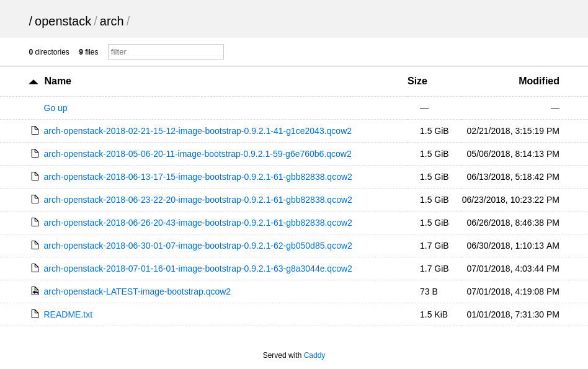The width and height of the screenshot is (588, 369).
Task: Navigate to openstack breadcrumb
Action: (x=63, y=21)
